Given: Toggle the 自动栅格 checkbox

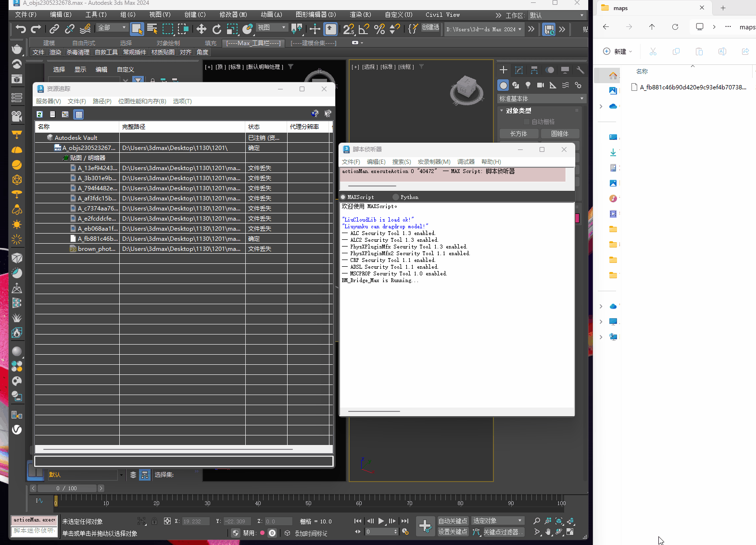Looking at the screenshot, I should tap(527, 122).
